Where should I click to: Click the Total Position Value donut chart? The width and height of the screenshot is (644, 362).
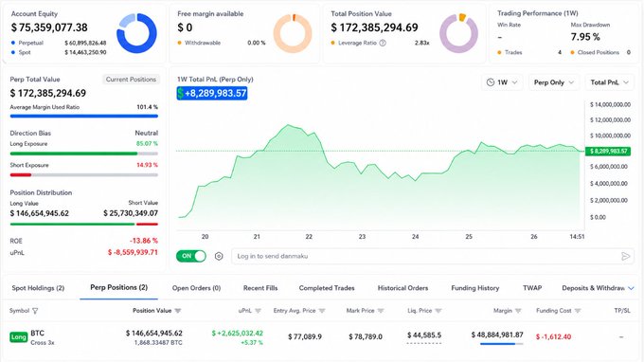point(458,33)
